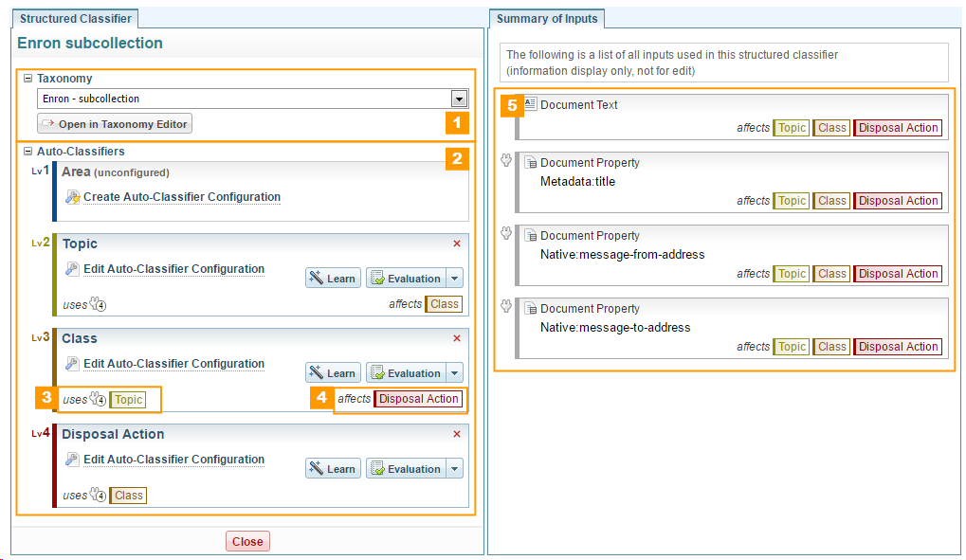Remove the Topic auto-classifier with red X
966x560 pixels.
tap(457, 244)
